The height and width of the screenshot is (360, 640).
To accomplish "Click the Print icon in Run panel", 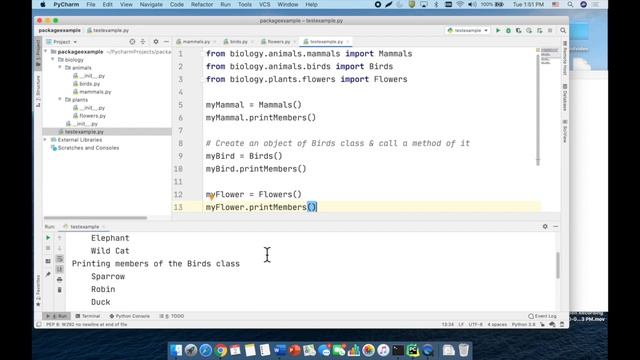I will pyautogui.click(x=60, y=280).
